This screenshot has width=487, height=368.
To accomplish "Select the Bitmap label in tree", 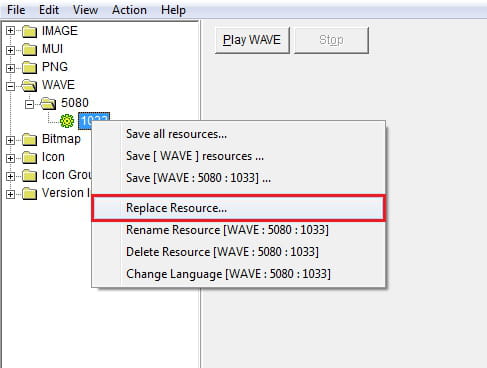I will click(x=61, y=139).
